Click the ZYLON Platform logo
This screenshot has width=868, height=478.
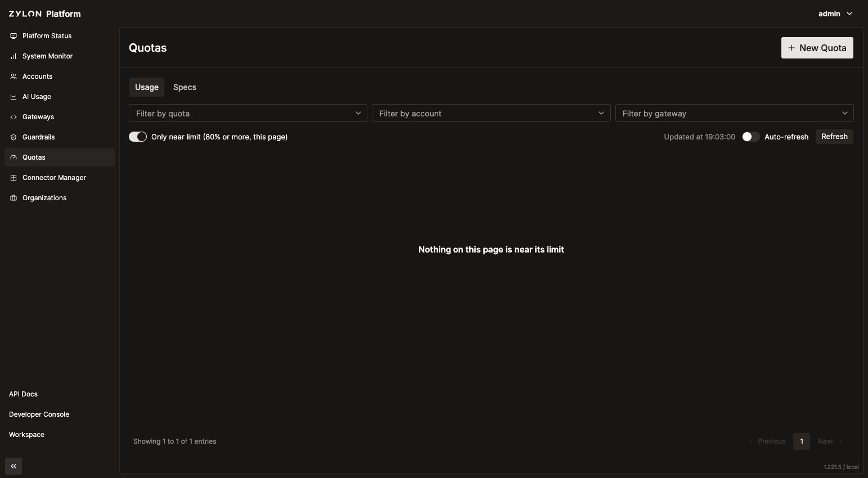point(45,13)
